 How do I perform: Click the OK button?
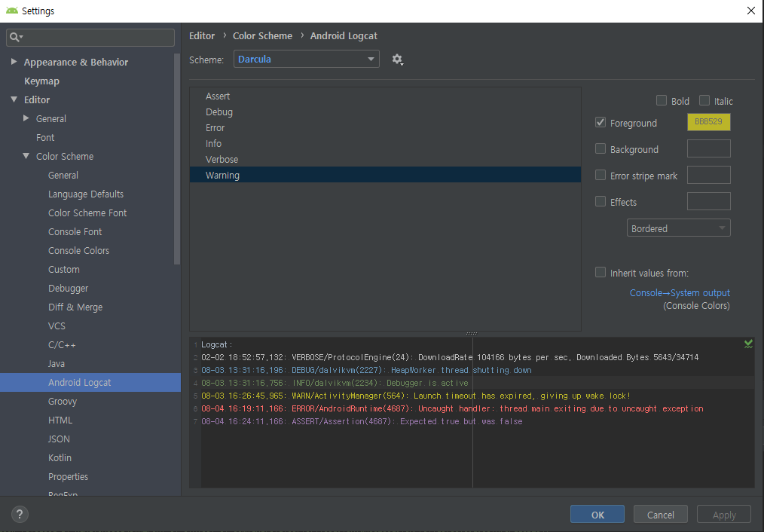tap(597, 515)
